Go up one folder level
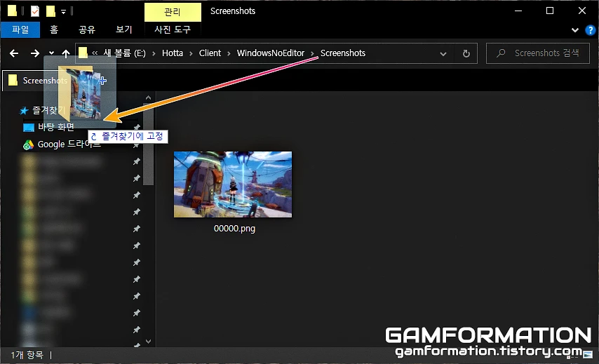The image size is (599, 364). [66, 53]
